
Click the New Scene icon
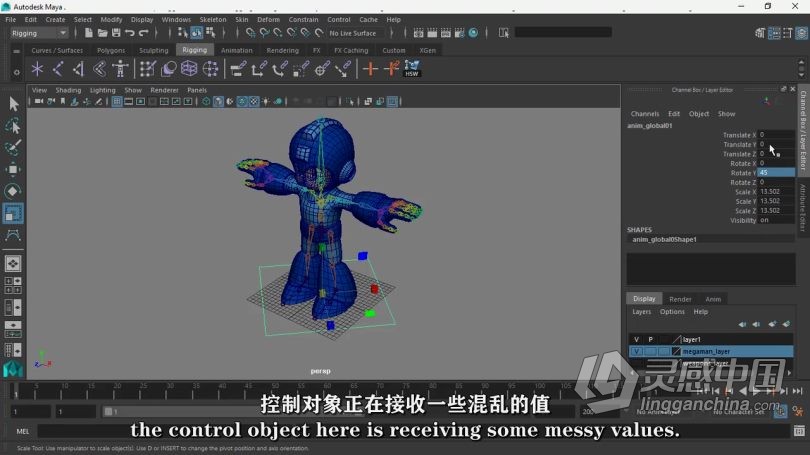point(89,33)
